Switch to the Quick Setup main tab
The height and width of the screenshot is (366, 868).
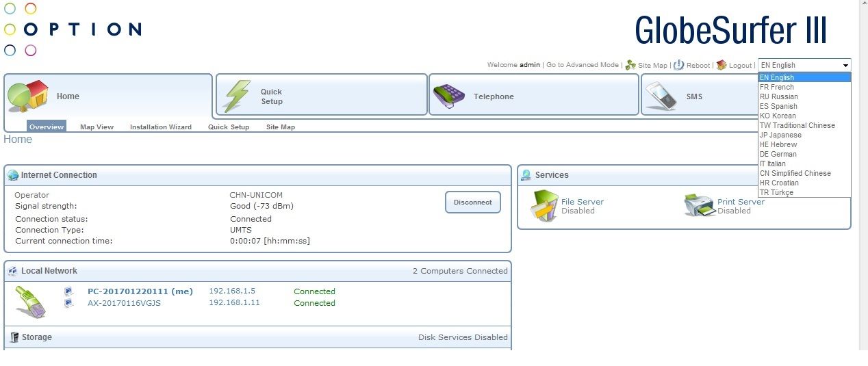322,95
